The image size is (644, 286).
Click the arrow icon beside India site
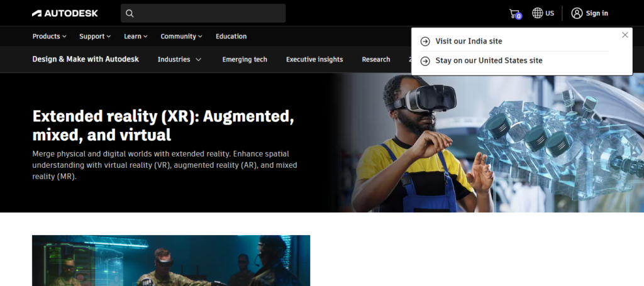pos(425,41)
